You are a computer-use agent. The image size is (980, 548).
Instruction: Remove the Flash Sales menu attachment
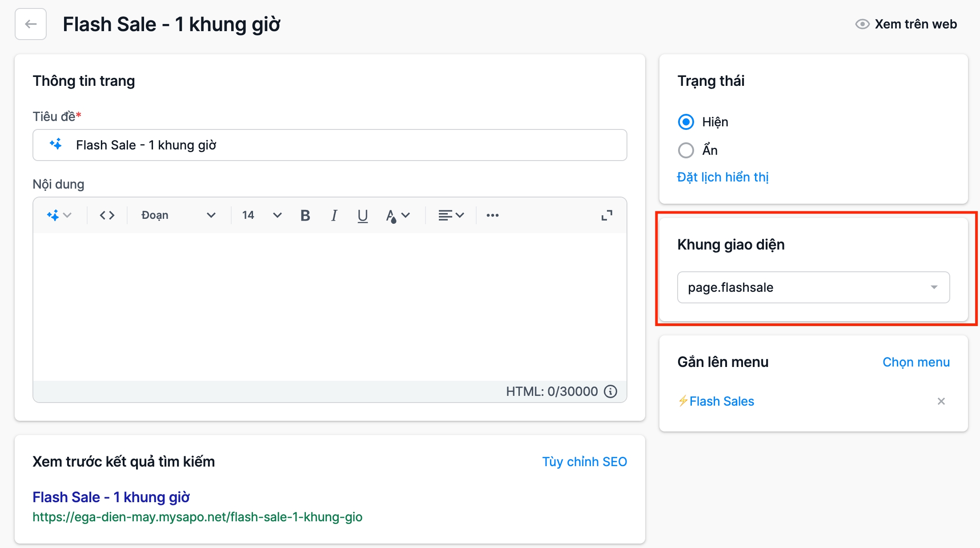click(941, 401)
